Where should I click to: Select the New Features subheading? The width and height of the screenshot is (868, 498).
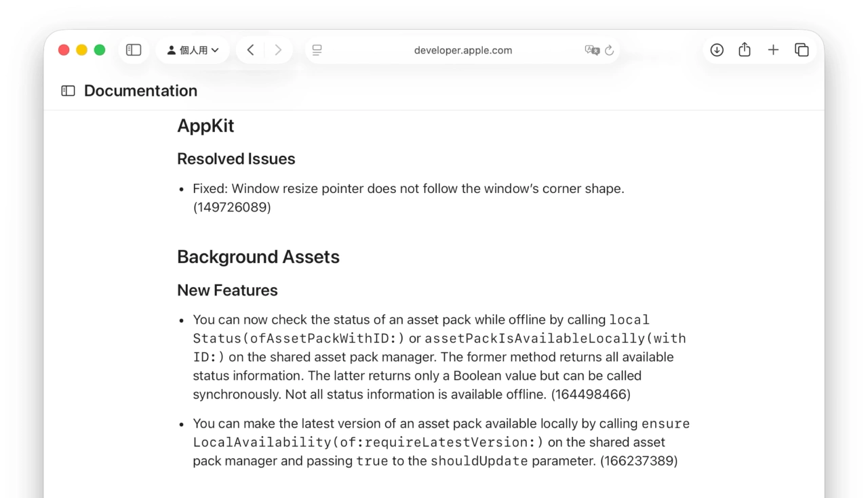pyautogui.click(x=227, y=290)
